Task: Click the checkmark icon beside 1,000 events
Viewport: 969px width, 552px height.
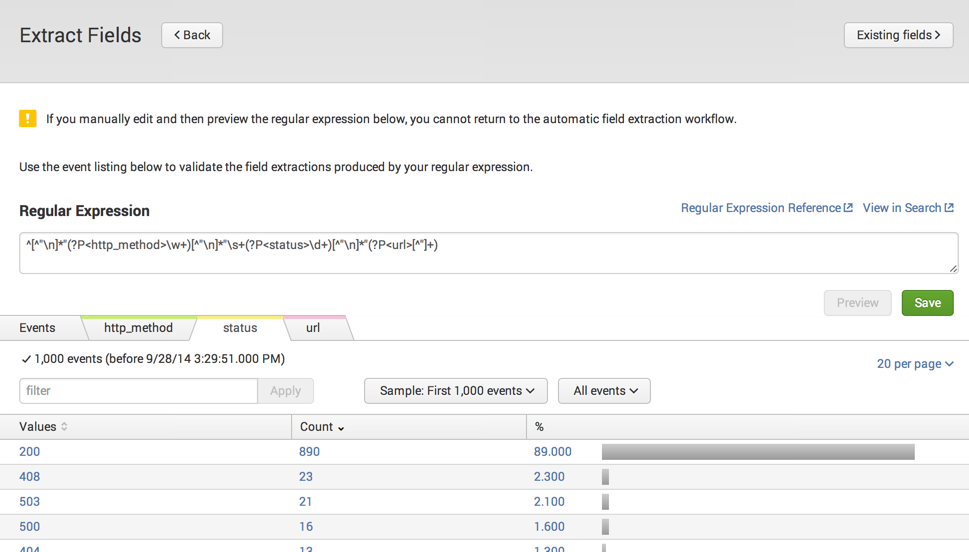Action: click(26, 359)
